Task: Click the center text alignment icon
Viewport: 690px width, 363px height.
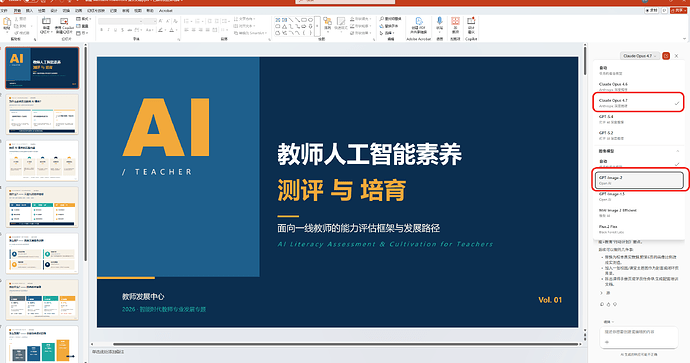Action: [x=194, y=30]
